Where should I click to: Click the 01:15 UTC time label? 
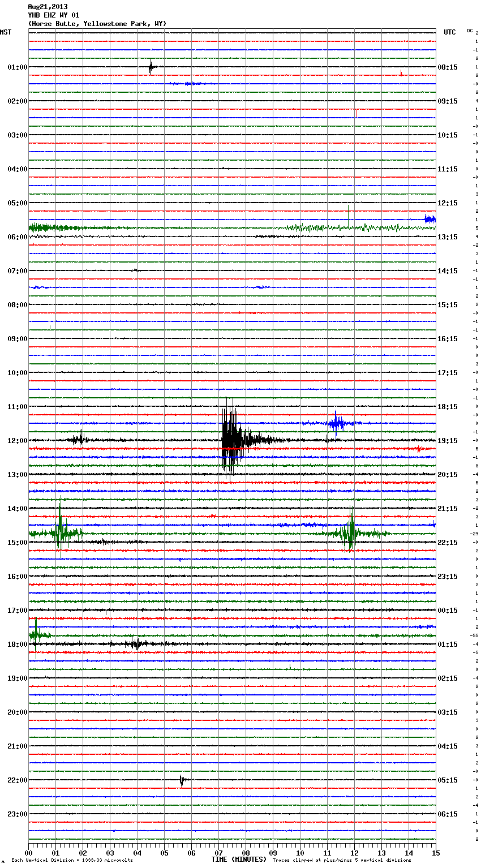click(448, 644)
